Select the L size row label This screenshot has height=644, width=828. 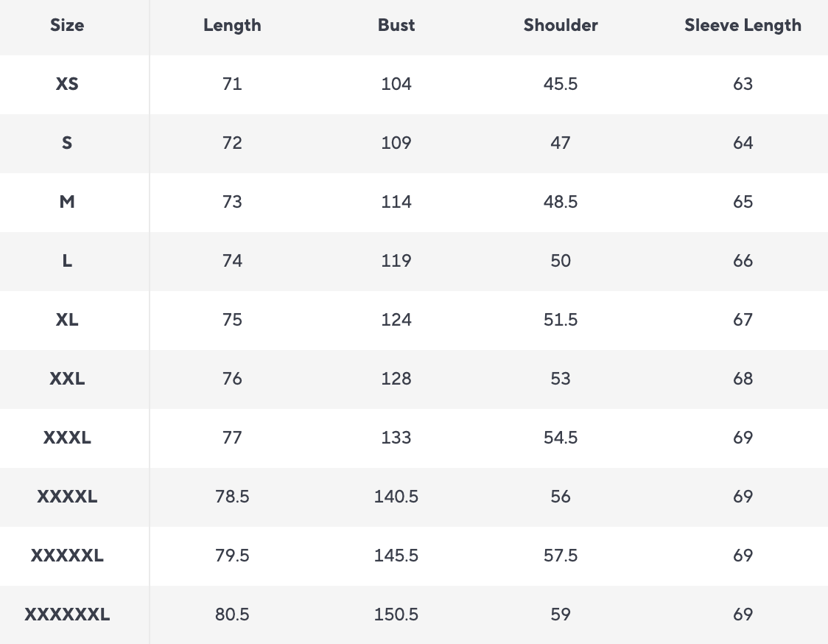point(67,261)
